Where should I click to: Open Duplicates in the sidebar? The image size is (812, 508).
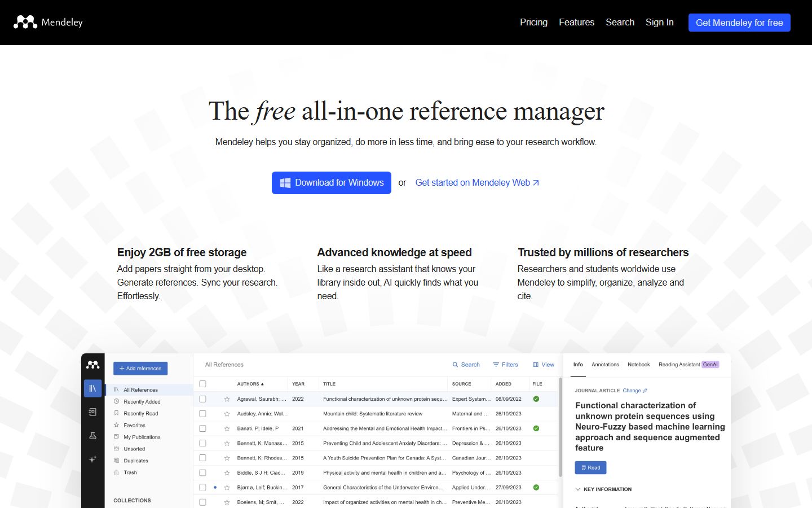click(x=136, y=461)
